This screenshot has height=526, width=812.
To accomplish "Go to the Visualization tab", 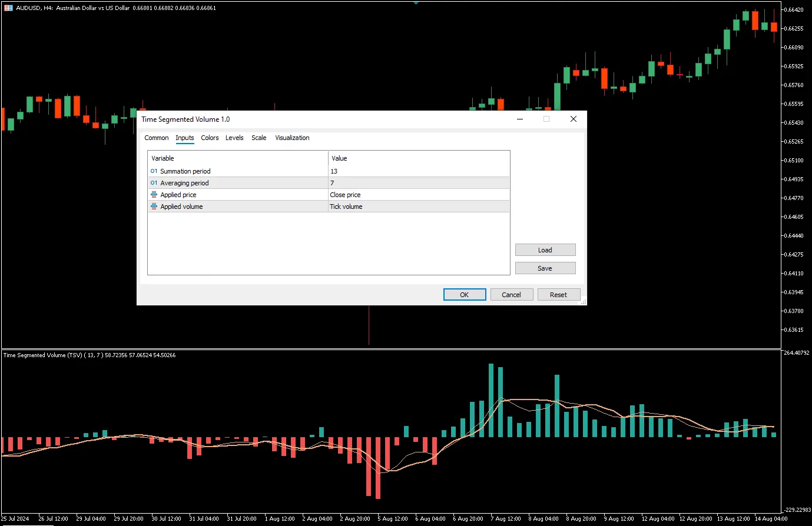I will pos(292,138).
